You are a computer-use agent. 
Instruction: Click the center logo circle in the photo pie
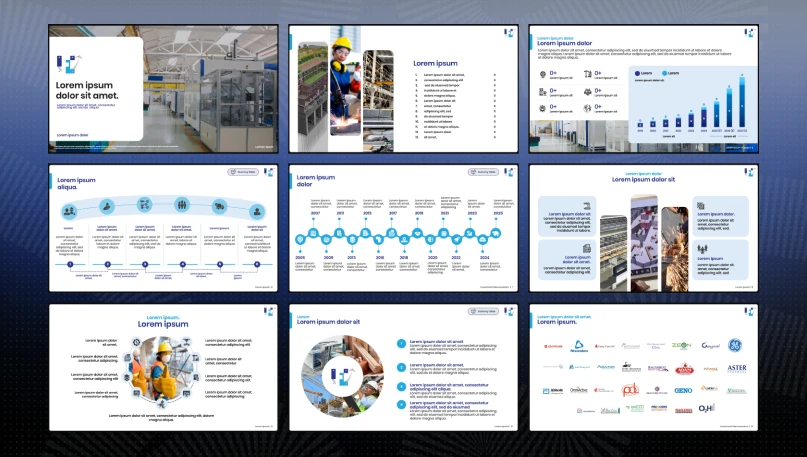(x=342, y=376)
